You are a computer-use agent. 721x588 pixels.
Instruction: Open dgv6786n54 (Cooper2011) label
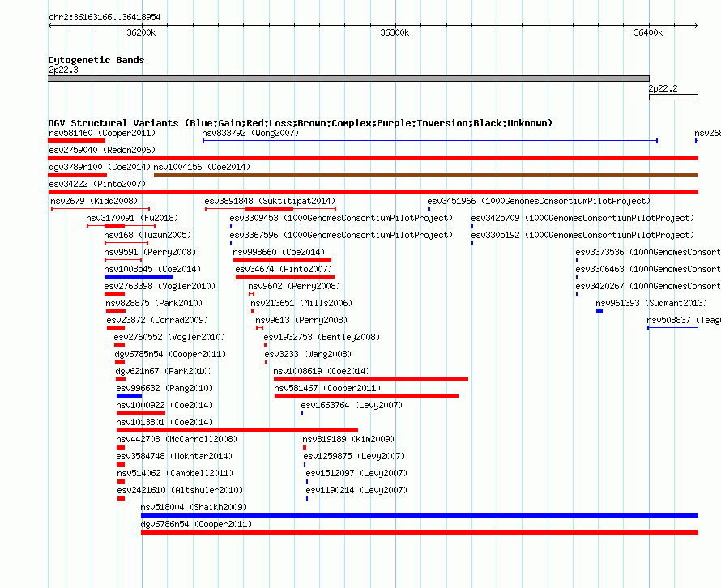click(196, 525)
